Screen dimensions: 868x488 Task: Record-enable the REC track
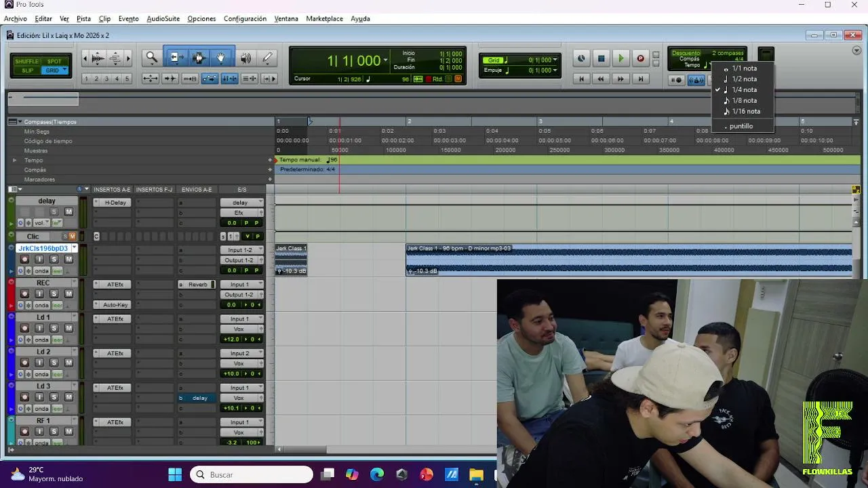coord(24,293)
